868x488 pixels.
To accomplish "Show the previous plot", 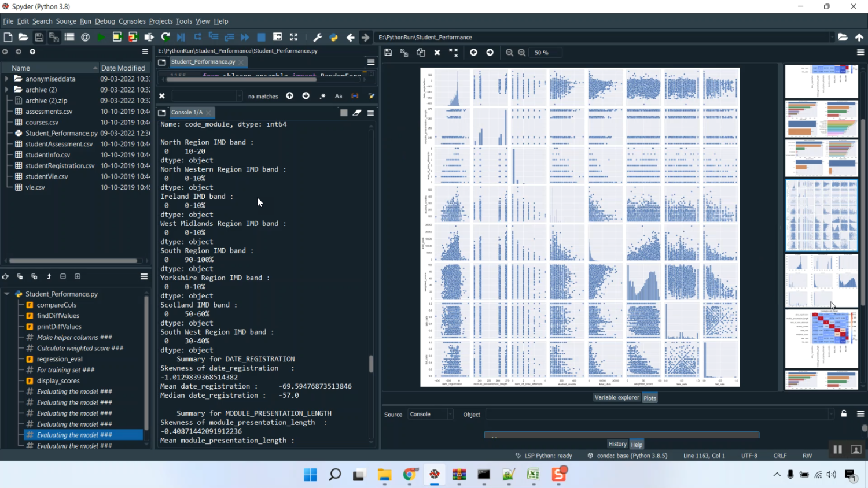I will (473, 53).
